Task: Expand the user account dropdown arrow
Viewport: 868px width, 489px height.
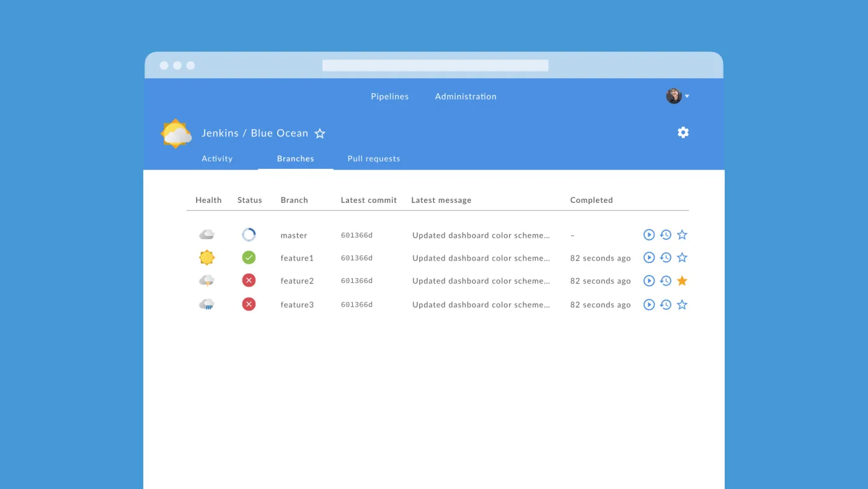Action: tap(687, 96)
